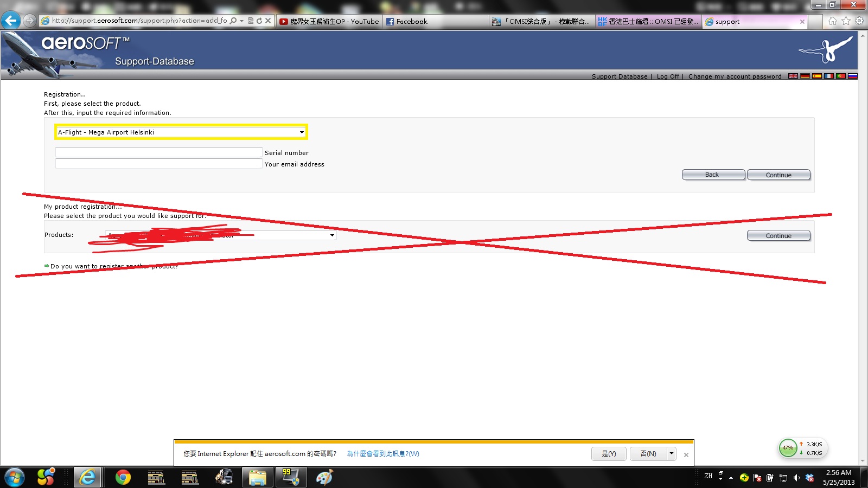Switch to the YouTube tab
The height and width of the screenshot is (488, 868).
(329, 21)
